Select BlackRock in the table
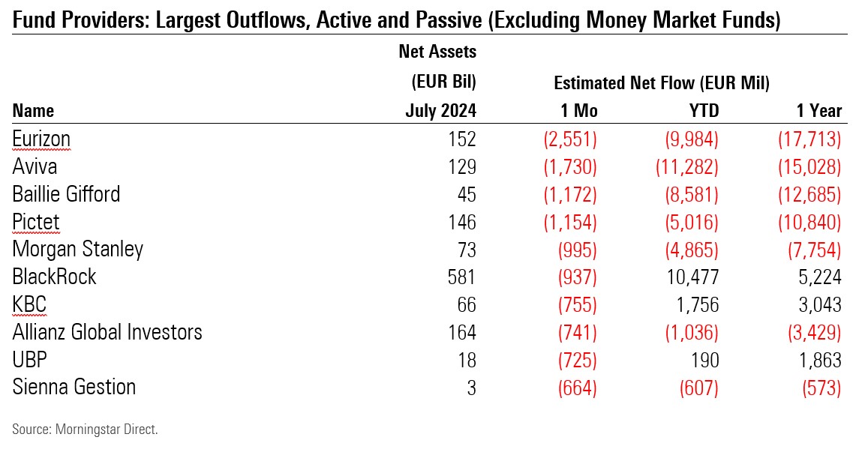This screenshot has width=868, height=458. click(55, 277)
